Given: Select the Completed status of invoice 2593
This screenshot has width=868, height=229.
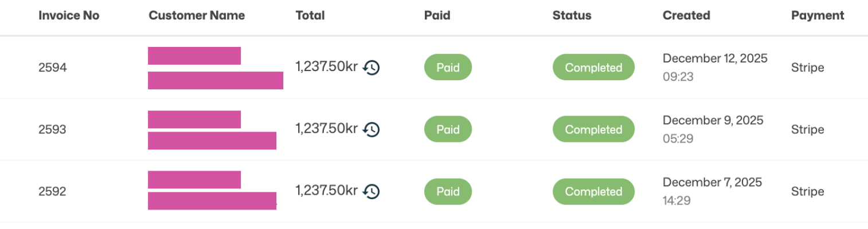Looking at the screenshot, I should pos(593,129).
